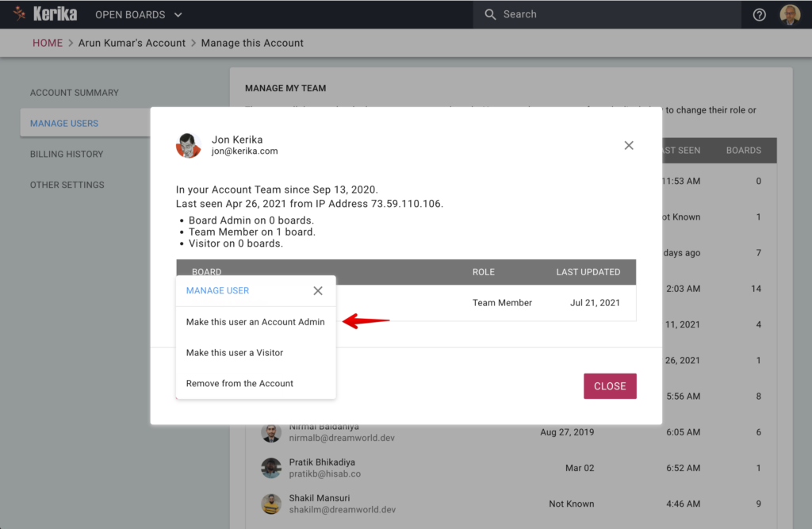The image size is (812, 529).
Task: Close the Jon Kerika dialog with X
Action: (629, 146)
